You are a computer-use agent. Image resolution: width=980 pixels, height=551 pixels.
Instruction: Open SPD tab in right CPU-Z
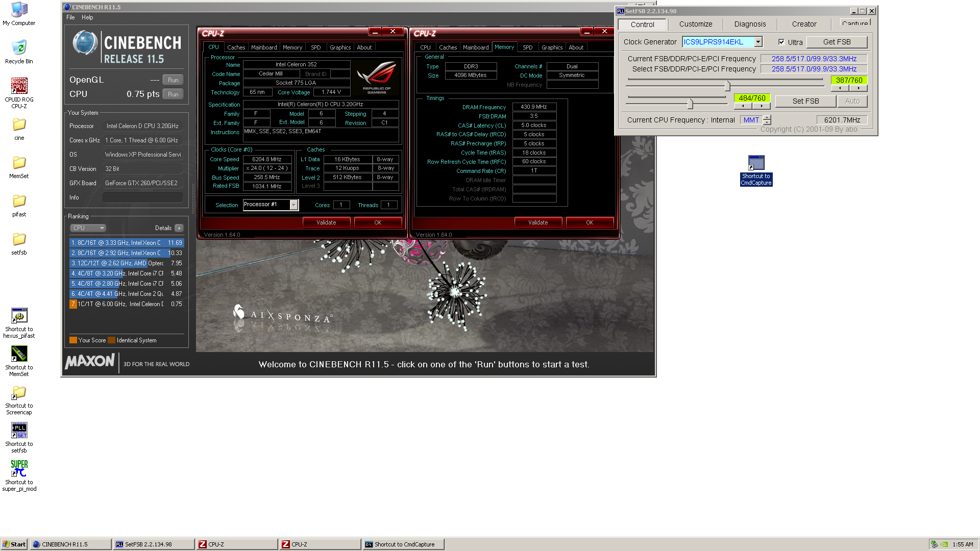(x=528, y=47)
